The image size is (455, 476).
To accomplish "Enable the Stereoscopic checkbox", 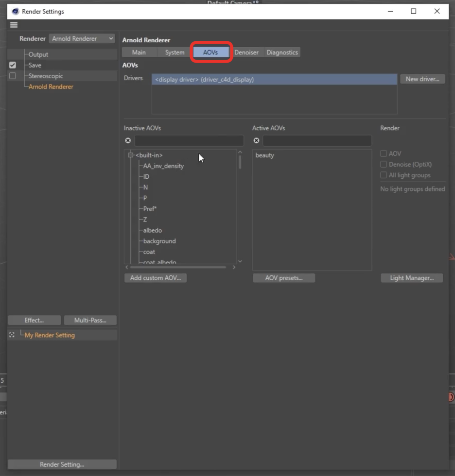I will coord(13,76).
